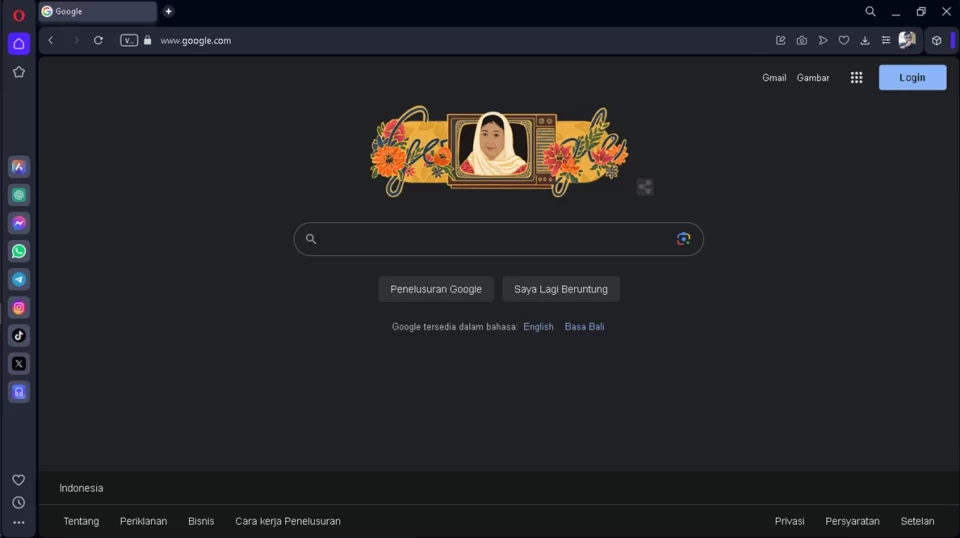Go back to the previous page

51,40
